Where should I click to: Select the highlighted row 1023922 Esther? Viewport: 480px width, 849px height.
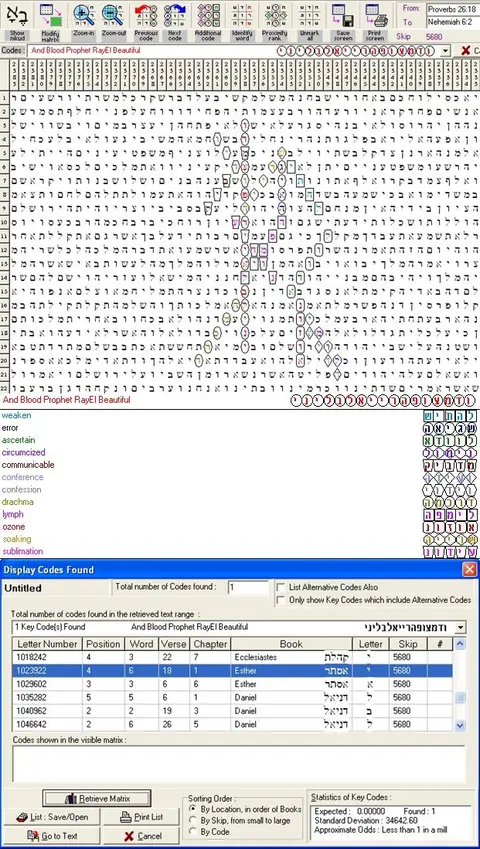pos(233,670)
